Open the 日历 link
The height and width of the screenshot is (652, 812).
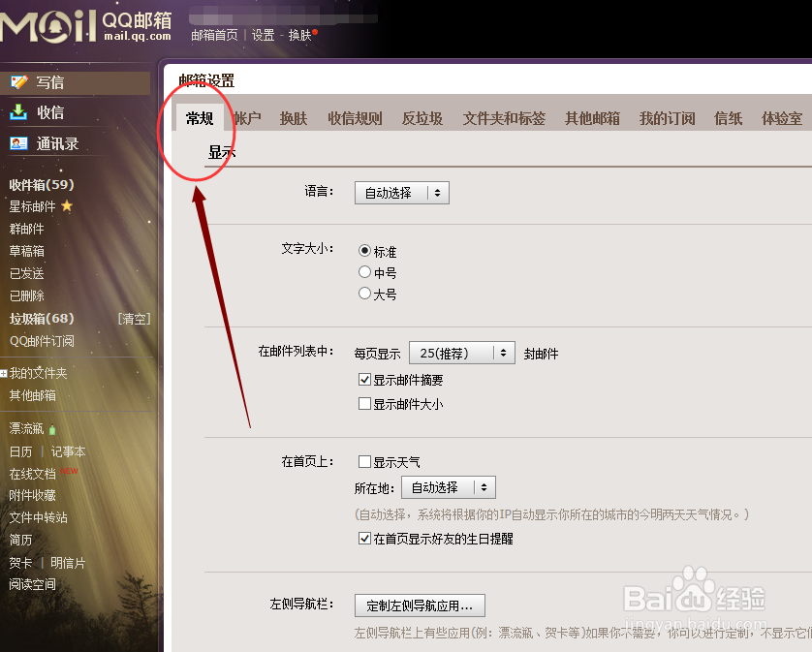click(x=20, y=451)
